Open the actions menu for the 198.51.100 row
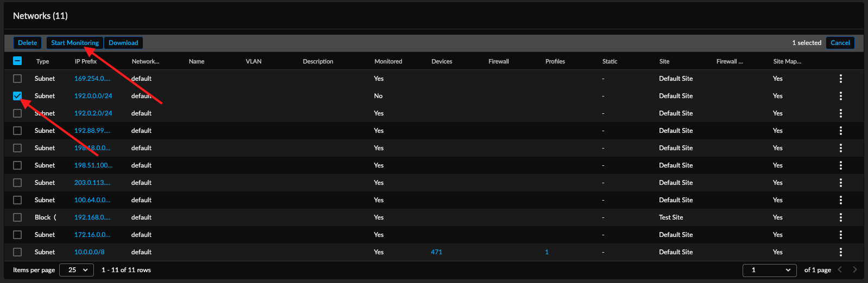Image resolution: width=868 pixels, height=283 pixels. [x=840, y=165]
